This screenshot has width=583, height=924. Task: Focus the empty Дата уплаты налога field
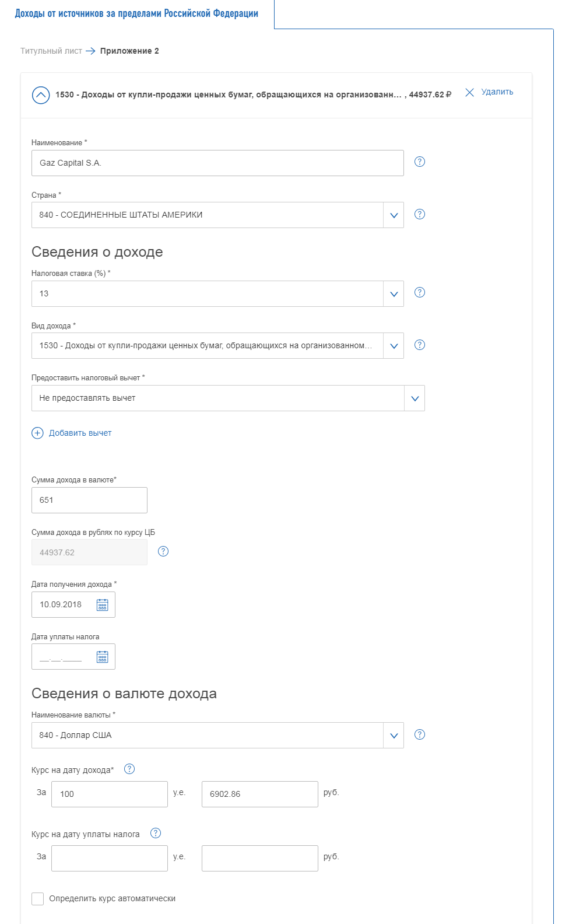pos(73,657)
